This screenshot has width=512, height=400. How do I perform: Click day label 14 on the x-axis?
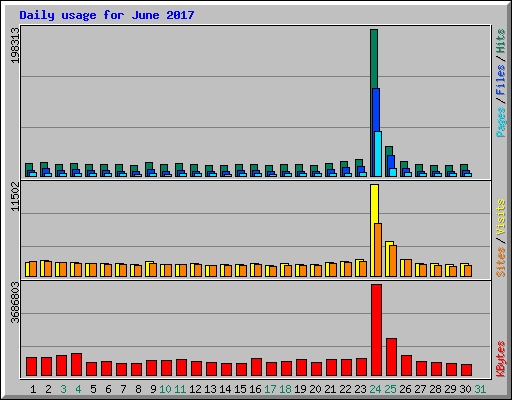pyautogui.click(x=225, y=389)
